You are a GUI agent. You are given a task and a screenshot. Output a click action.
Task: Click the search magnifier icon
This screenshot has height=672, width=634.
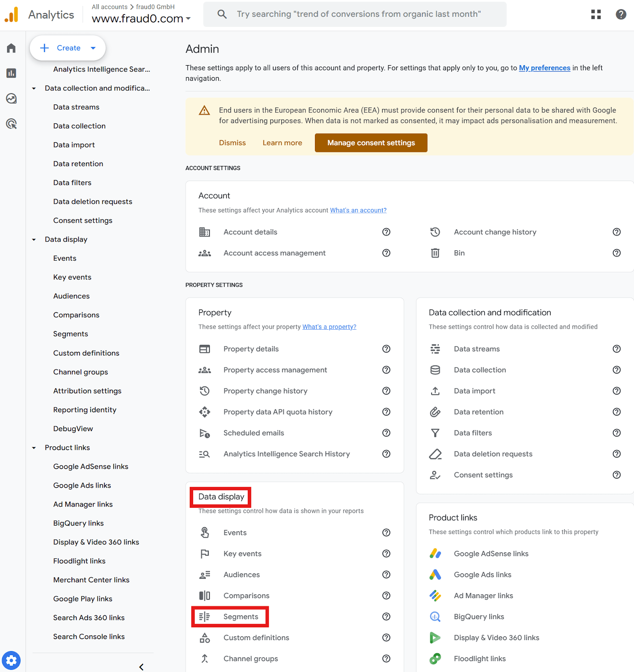(222, 14)
